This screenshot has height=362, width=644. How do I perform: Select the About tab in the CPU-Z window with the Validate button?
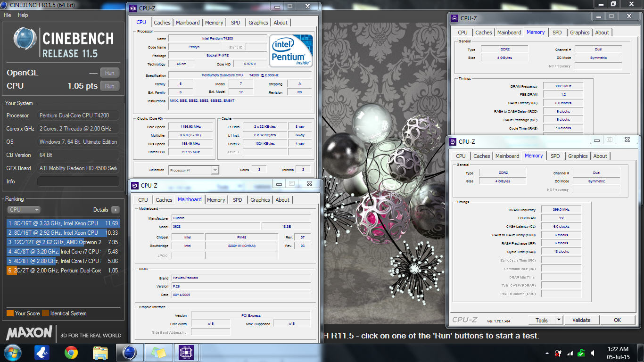pyautogui.click(x=600, y=156)
